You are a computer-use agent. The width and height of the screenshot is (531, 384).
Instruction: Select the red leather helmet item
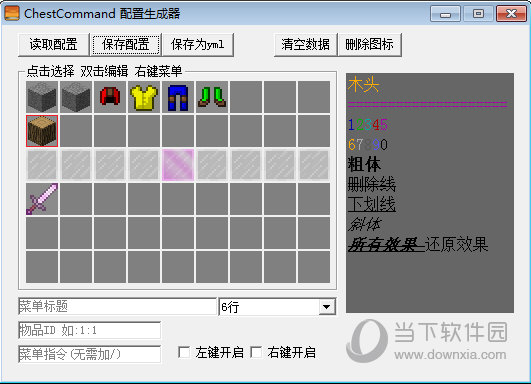click(x=110, y=97)
